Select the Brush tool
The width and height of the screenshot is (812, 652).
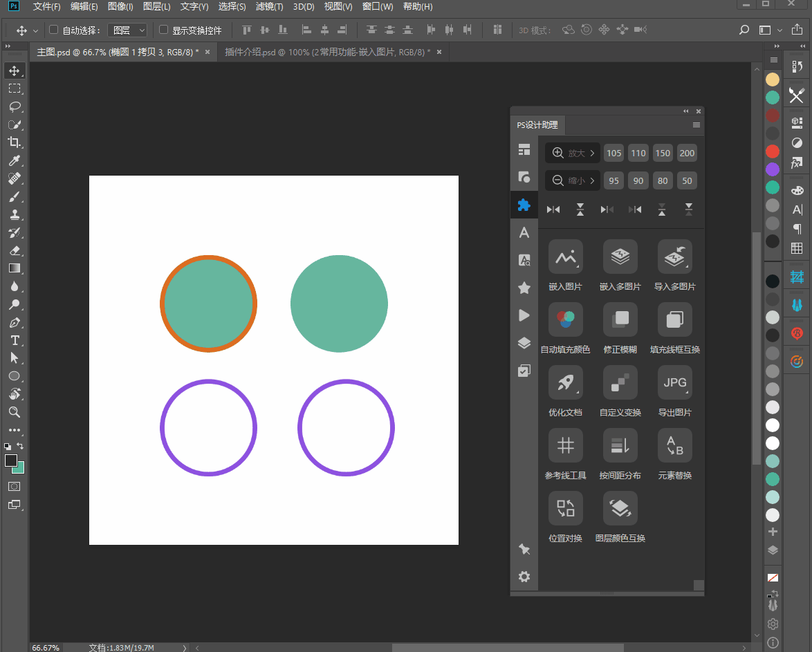15,197
